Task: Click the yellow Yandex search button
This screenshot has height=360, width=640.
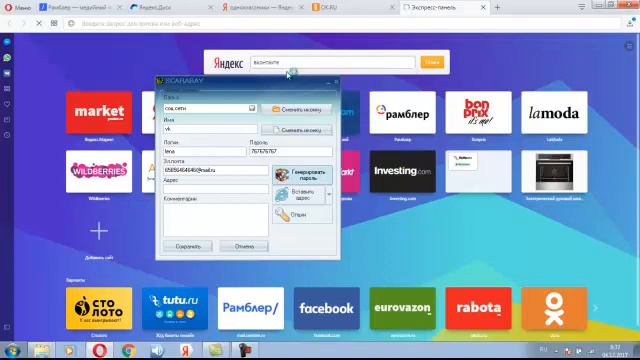Action: tap(432, 62)
